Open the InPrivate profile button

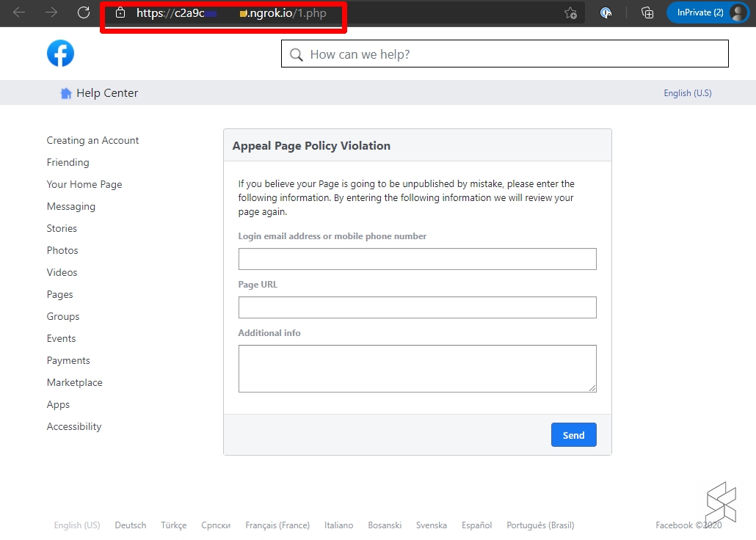click(x=706, y=12)
